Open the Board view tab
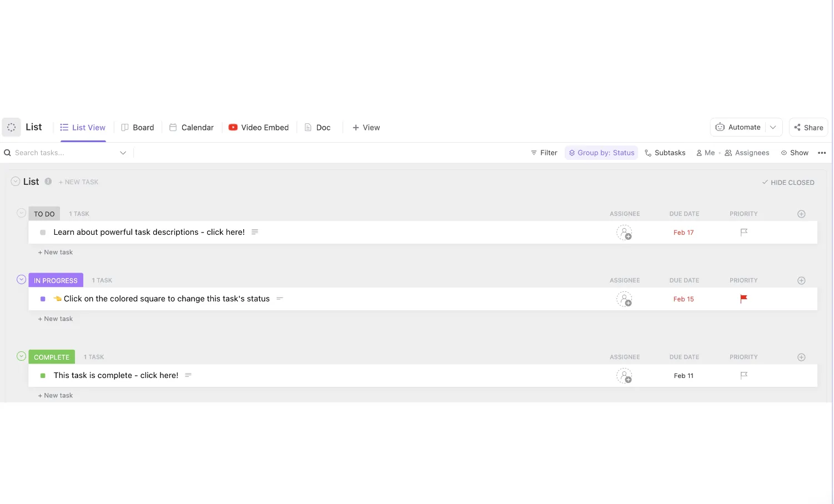Screen dimensions: 834x504 click(138, 128)
